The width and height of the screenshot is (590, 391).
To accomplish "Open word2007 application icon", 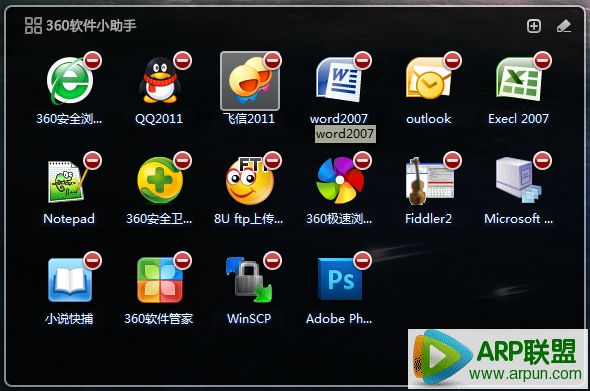I will click(339, 81).
